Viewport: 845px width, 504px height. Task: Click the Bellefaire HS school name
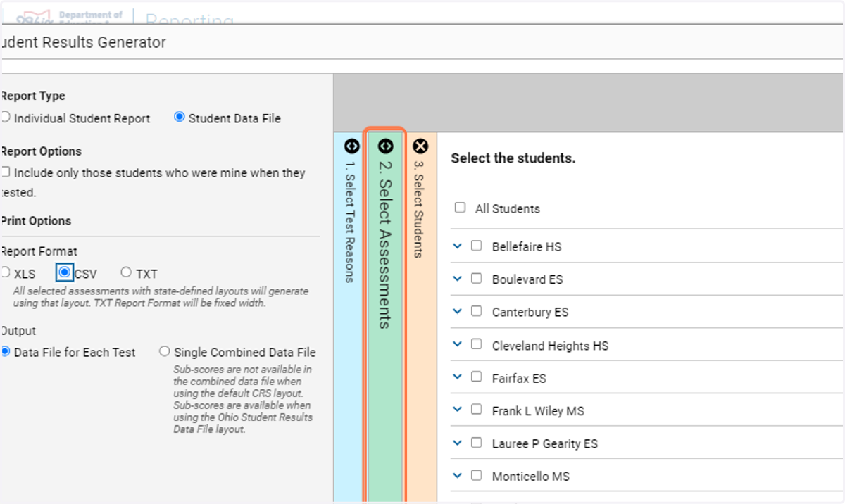tap(527, 247)
